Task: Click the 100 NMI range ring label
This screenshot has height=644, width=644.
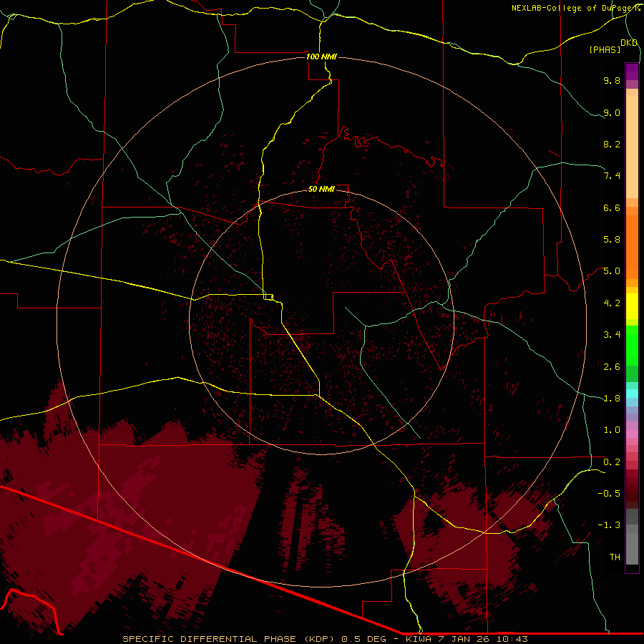Action: pyautogui.click(x=321, y=57)
